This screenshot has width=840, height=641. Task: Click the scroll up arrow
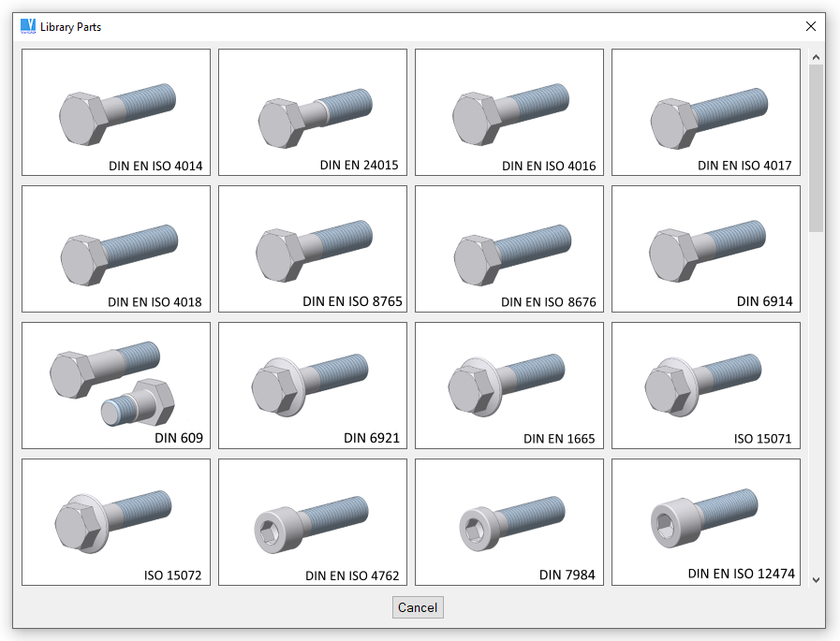(816, 57)
